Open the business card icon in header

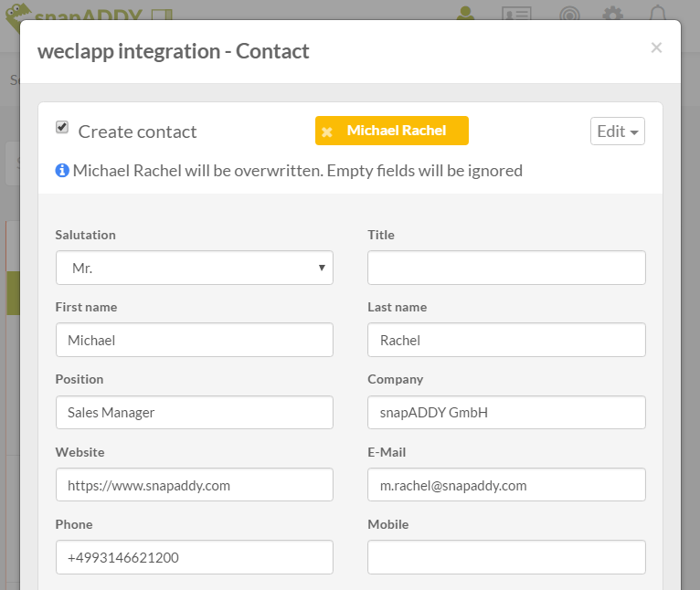click(517, 14)
